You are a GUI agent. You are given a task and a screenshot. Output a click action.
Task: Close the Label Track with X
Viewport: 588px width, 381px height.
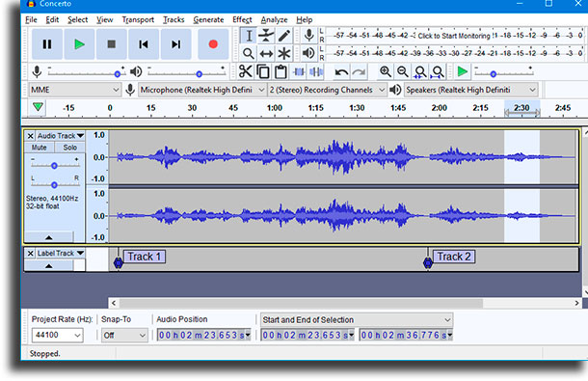(x=31, y=254)
